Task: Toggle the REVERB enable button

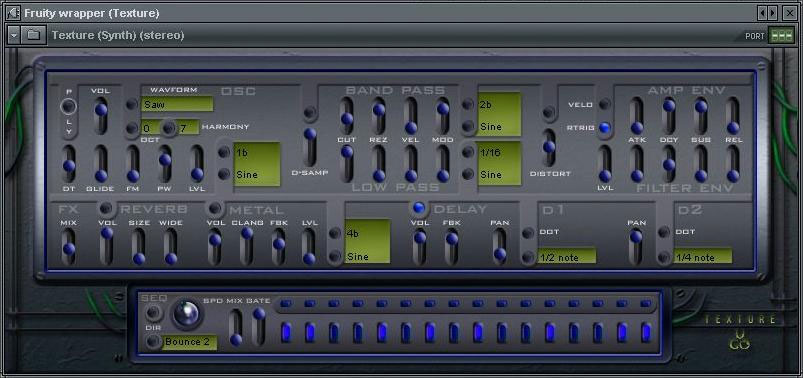Action: coord(106,208)
